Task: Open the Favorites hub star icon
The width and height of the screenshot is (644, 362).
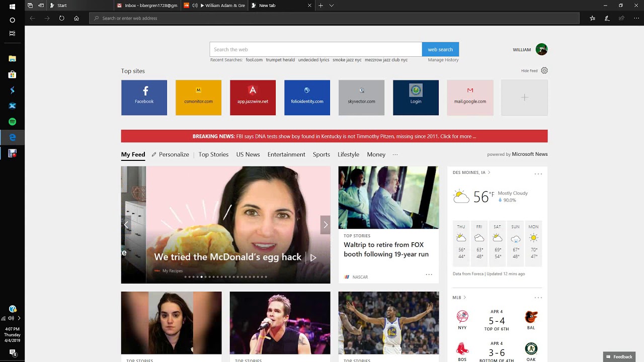Action: [x=593, y=18]
